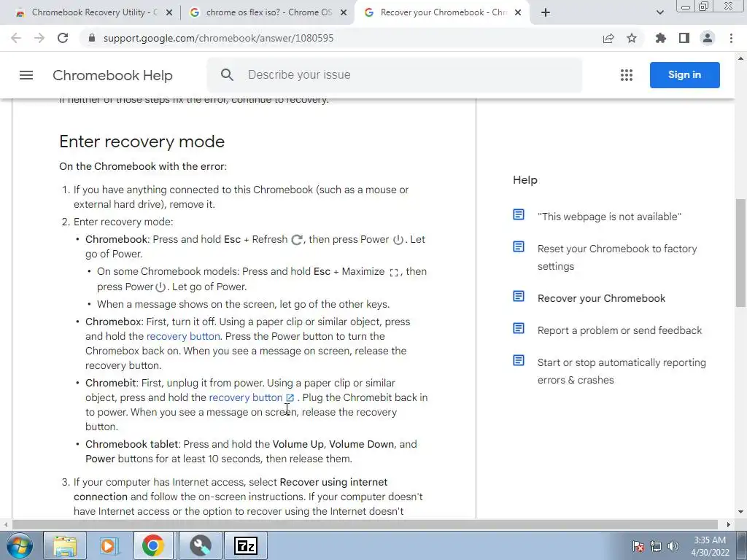Open a new browser tab
This screenshot has width=747, height=560.
[546, 13]
